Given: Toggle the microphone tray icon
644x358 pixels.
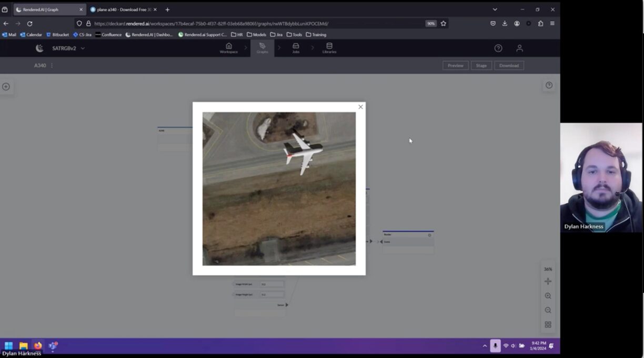Looking at the screenshot, I should pos(495,346).
